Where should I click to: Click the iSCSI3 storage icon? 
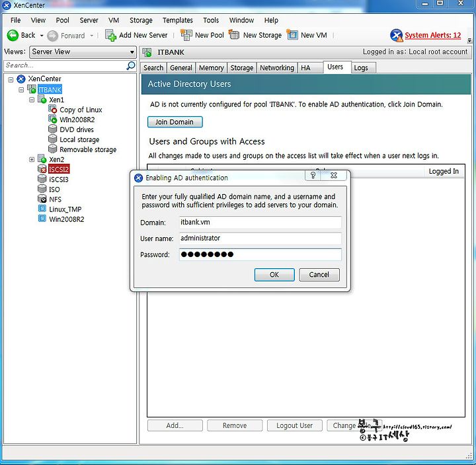coord(42,179)
